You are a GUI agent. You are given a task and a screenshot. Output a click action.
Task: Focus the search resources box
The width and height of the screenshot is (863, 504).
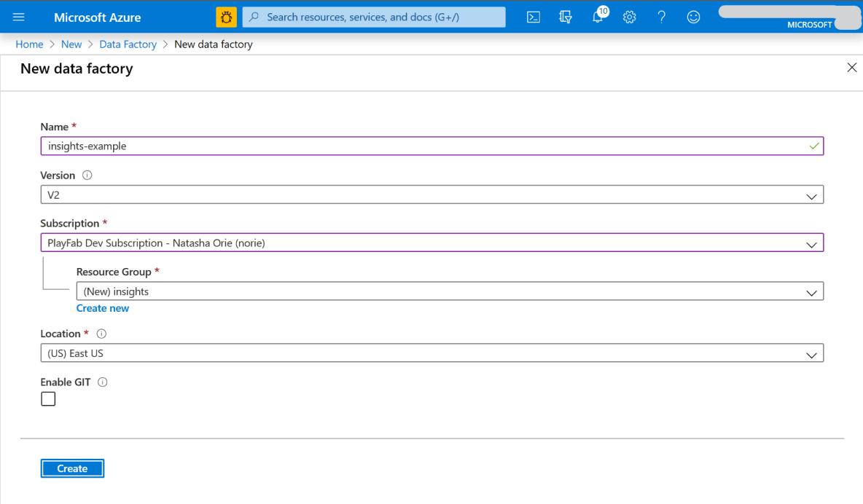[374, 17]
